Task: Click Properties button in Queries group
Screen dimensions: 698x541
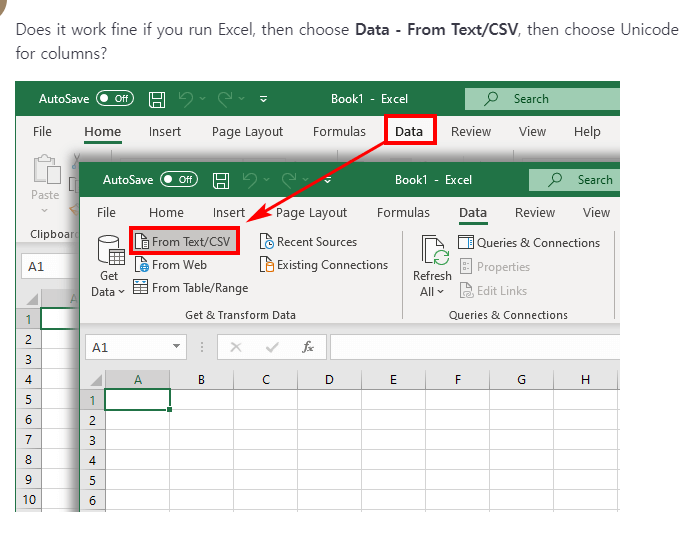Action: 495,266
